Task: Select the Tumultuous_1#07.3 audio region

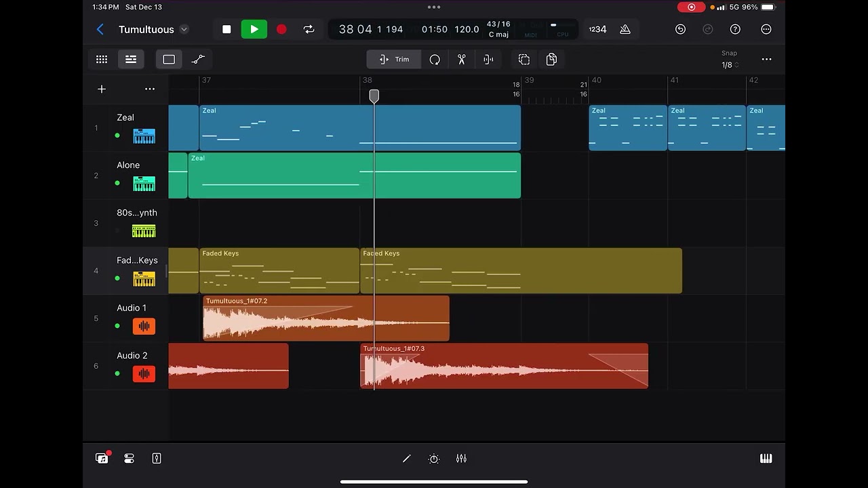Action: (504, 366)
